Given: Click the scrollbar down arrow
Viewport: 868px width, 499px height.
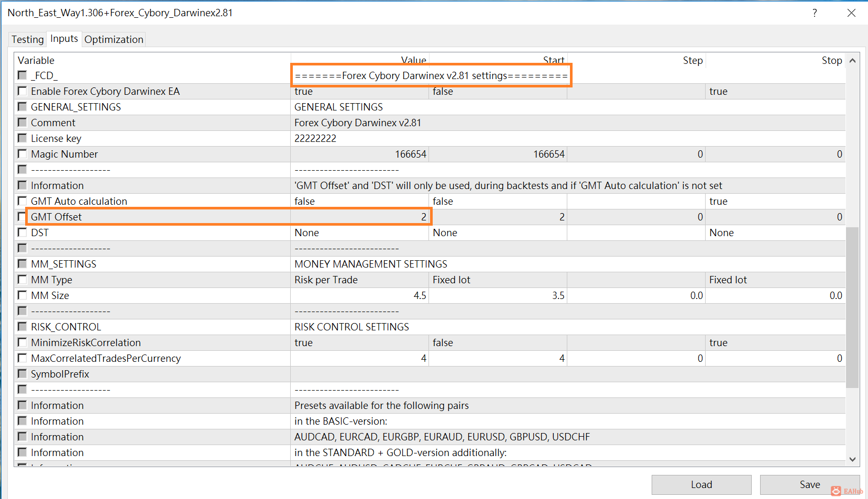Looking at the screenshot, I should 852,459.
